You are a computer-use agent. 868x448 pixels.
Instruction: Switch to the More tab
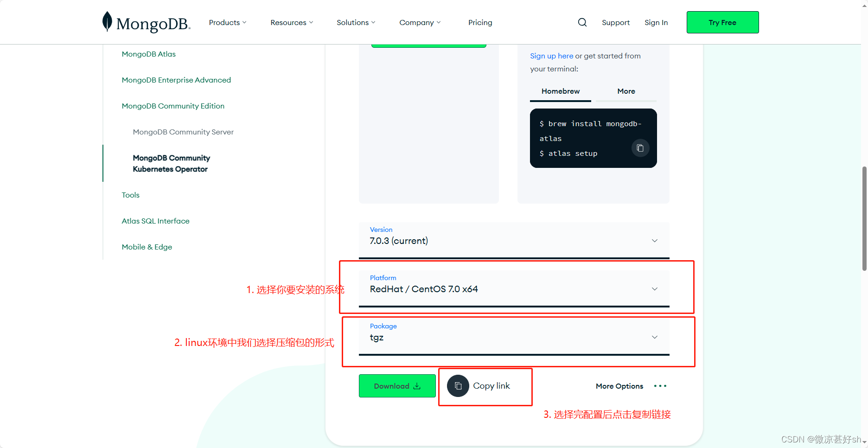pos(626,91)
